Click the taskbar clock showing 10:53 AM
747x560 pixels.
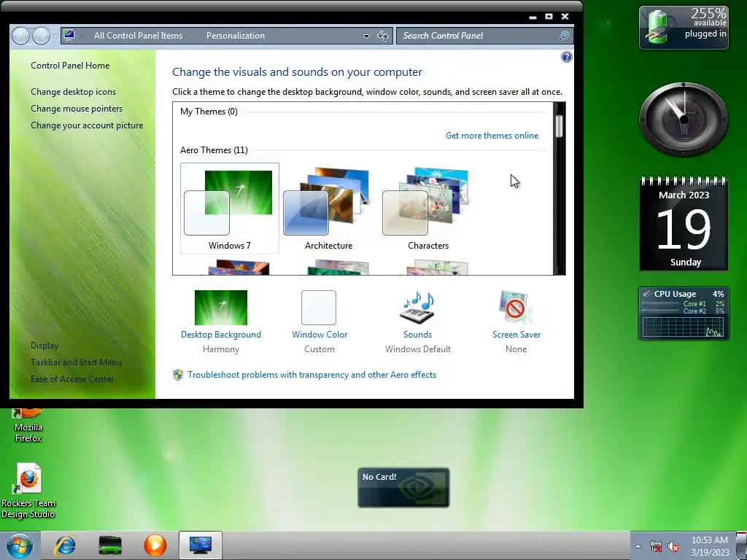point(710,546)
